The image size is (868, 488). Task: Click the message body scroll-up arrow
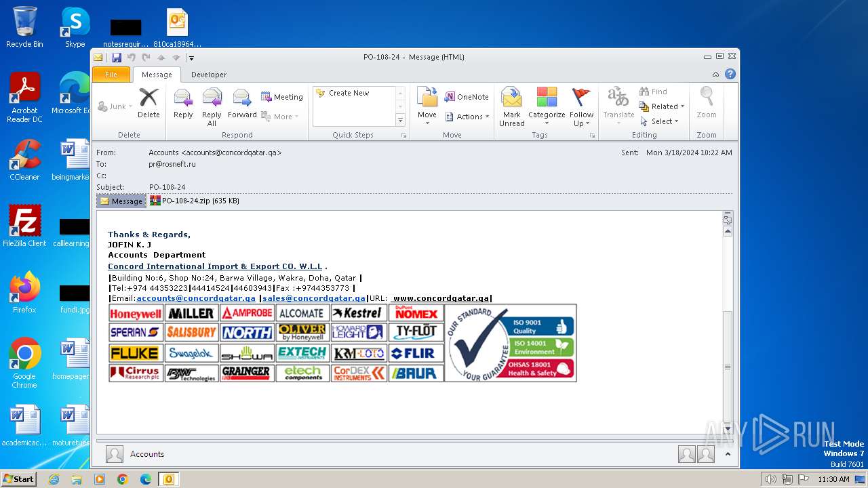728,231
